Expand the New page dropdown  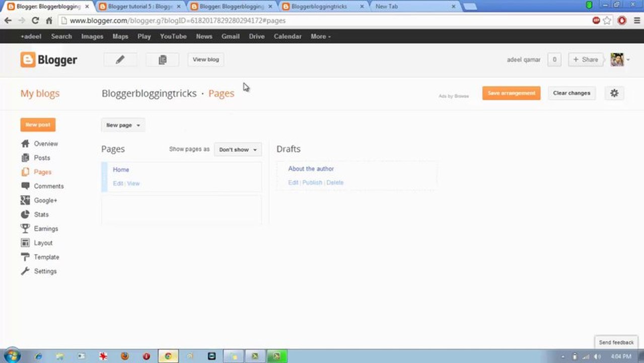pos(123,125)
